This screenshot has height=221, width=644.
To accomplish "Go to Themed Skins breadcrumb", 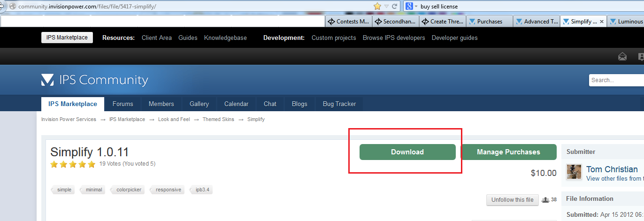I will 218,120.
